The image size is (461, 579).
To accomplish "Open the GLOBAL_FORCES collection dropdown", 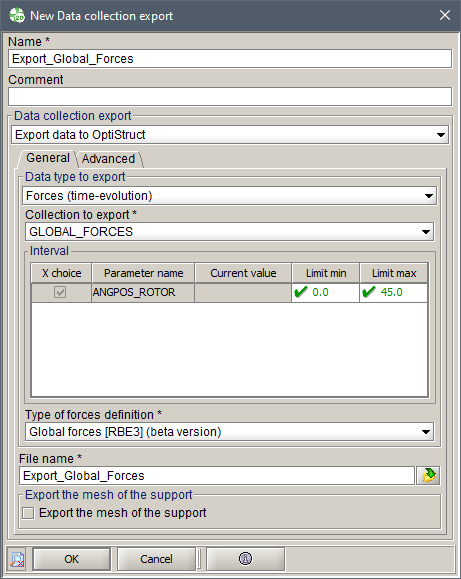I will pos(229,232).
